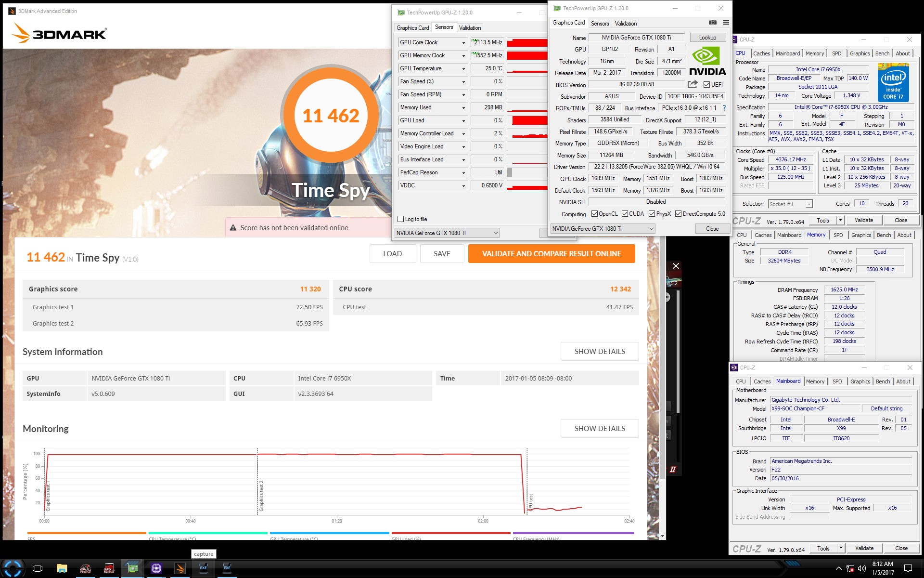Open the volume tray icon
The image size is (924, 578).
(x=862, y=568)
